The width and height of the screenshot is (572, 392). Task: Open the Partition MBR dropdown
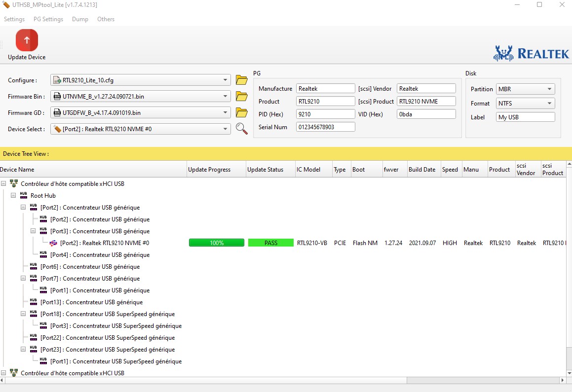click(549, 89)
